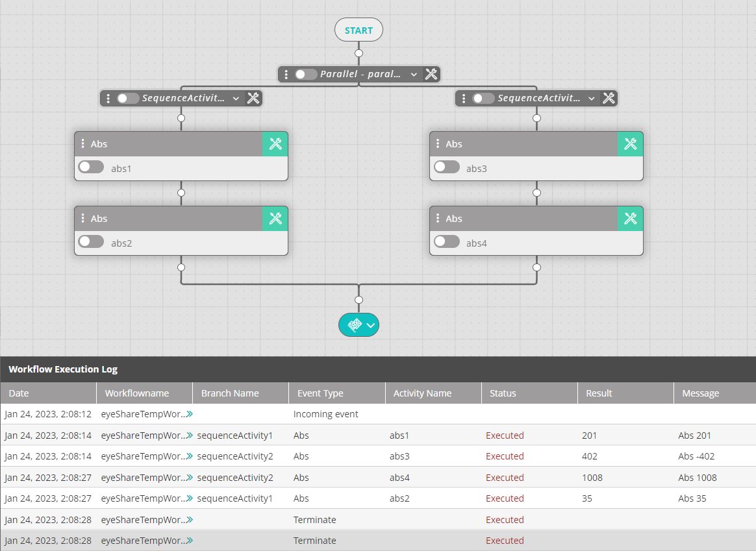Toggle the abs3 switch

coord(446,167)
